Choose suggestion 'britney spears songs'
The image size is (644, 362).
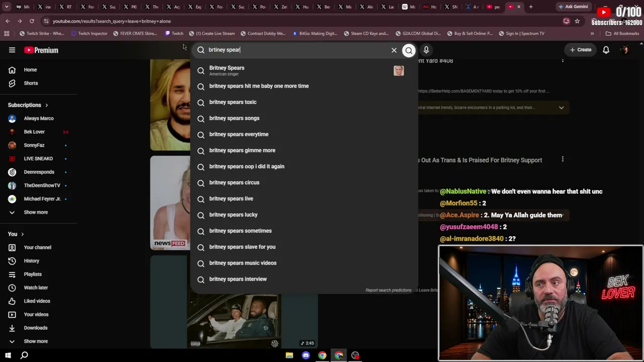click(304, 118)
